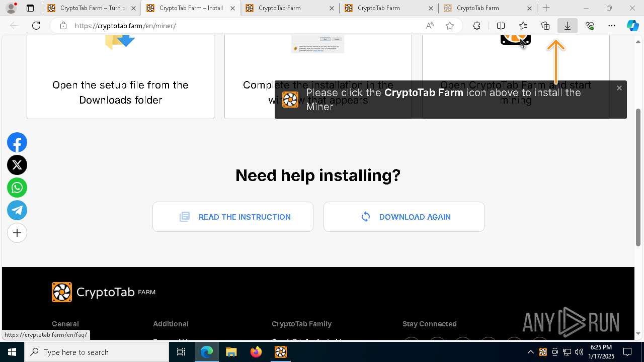Switch to 'CryptoTab Farm – Turn' tab
This screenshot has height=362, width=644.
pos(92,8)
